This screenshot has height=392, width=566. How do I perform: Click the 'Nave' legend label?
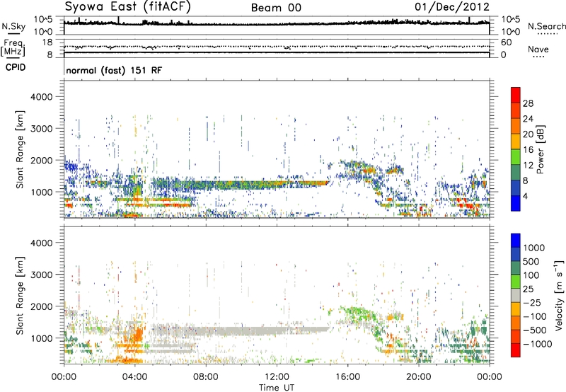(538, 50)
